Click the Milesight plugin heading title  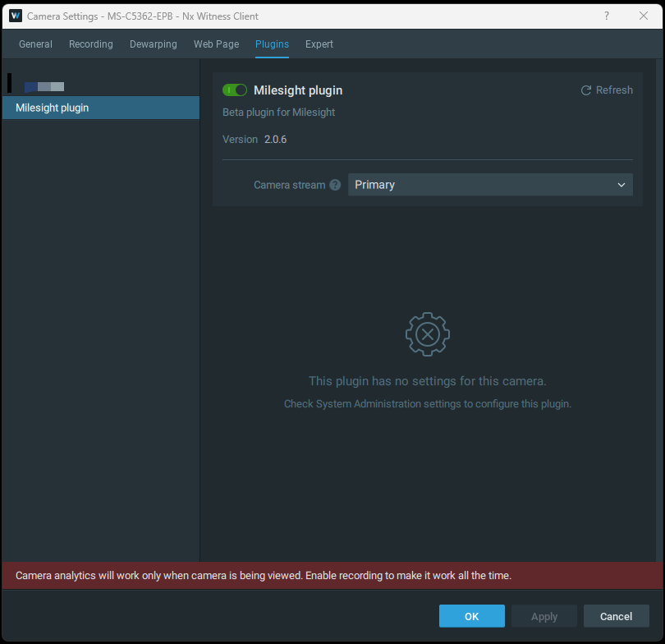[298, 90]
